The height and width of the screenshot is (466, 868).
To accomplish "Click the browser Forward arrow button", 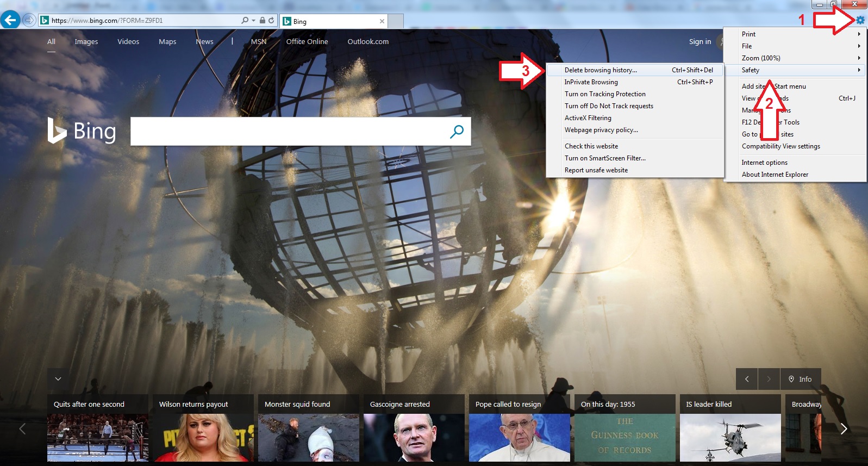I will [x=29, y=20].
